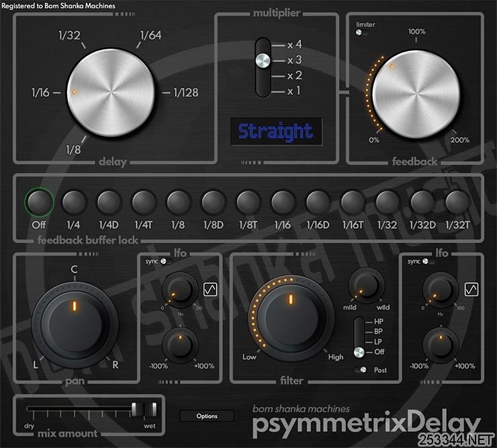Select the 1/8D buffer lock button
Viewport: 497px width, 448px height.
pyautogui.click(x=214, y=202)
